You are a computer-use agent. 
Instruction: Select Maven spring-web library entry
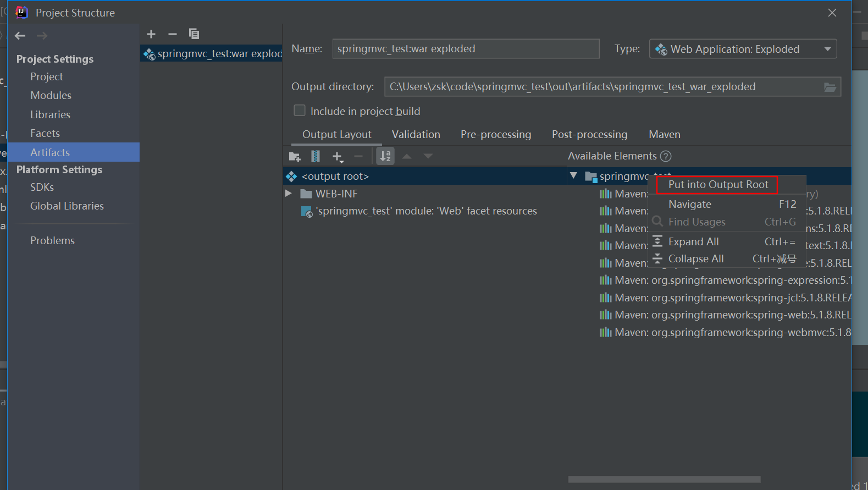click(x=725, y=315)
